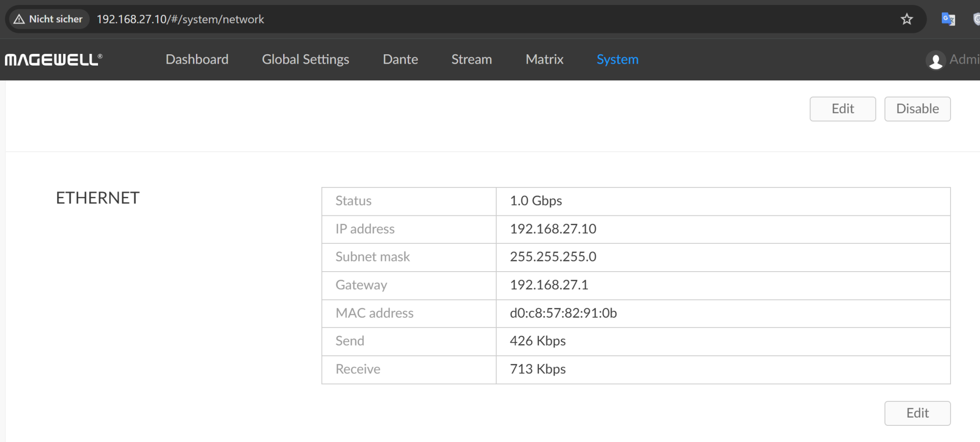Switch to the Stream tab
This screenshot has height=442, width=980.
pos(471,60)
